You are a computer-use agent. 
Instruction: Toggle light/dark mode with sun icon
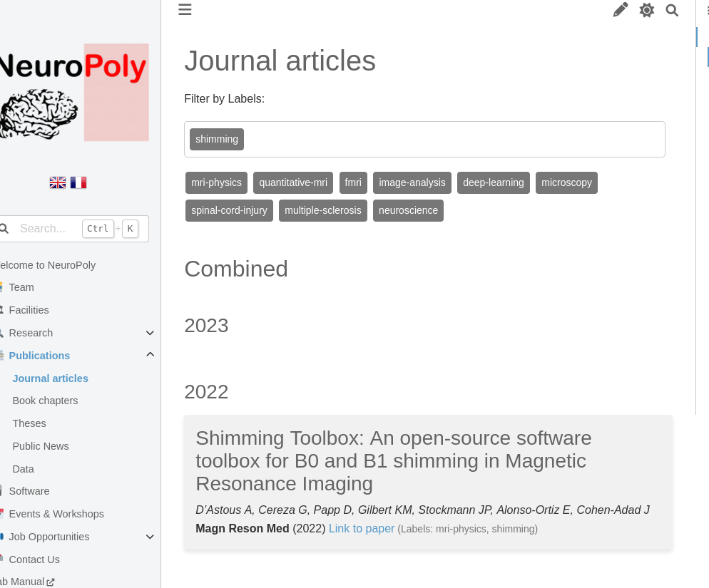(x=646, y=10)
